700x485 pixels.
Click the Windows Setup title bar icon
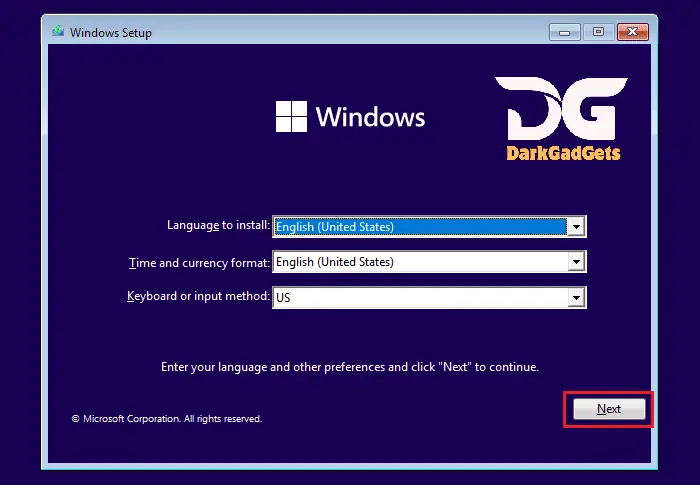click(x=58, y=32)
